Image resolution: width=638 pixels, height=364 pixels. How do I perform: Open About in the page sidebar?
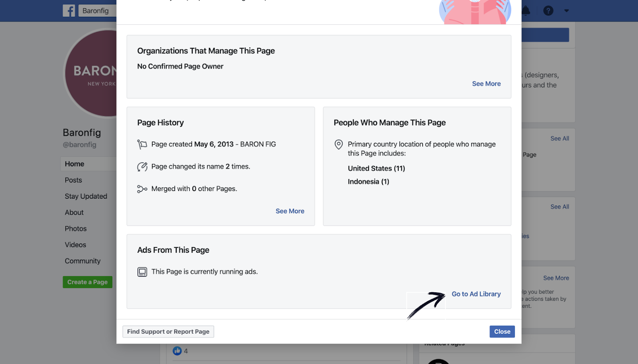click(74, 212)
